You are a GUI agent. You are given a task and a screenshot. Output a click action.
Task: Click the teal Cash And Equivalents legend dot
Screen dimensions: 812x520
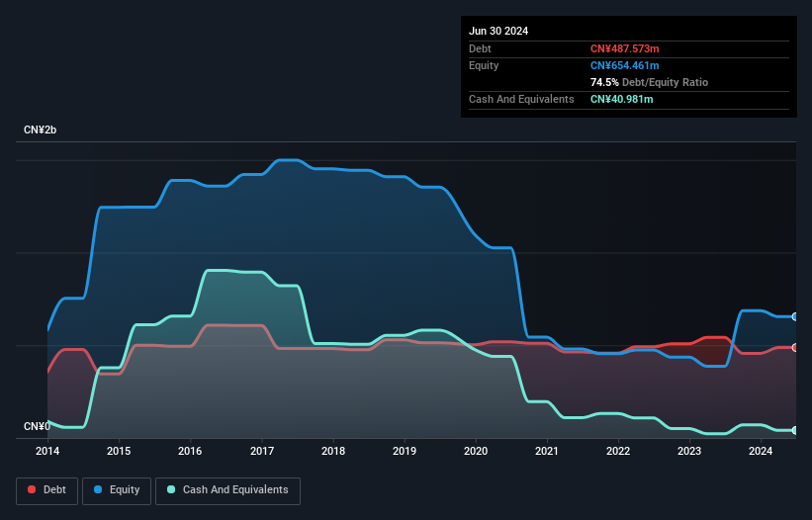[x=171, y=489]
